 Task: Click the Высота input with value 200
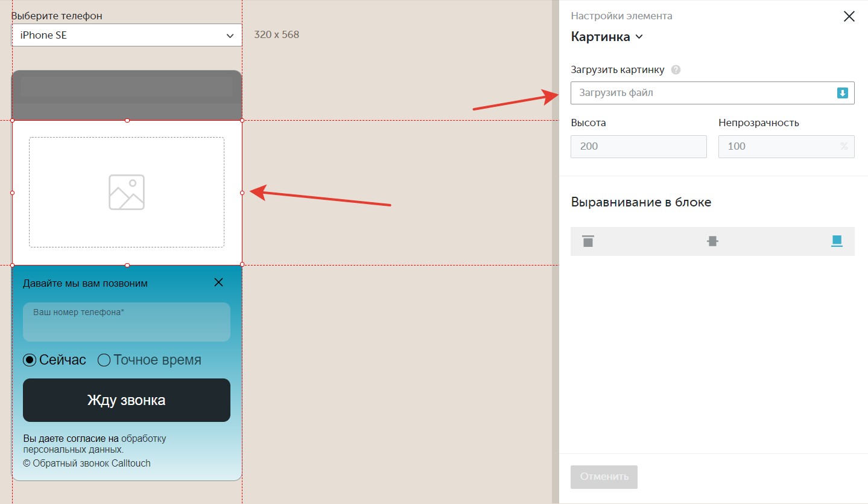tap(638, 147)
